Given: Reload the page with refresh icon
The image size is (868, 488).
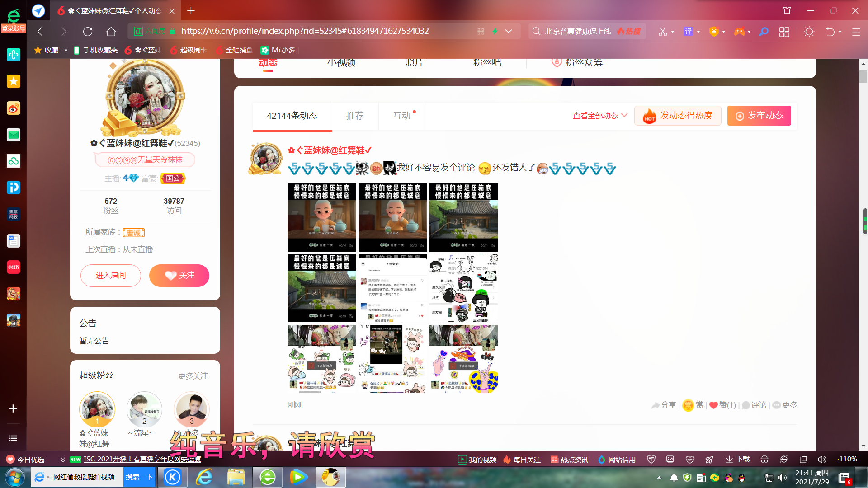Looking at the screenshot, I should tap(88, 31).
